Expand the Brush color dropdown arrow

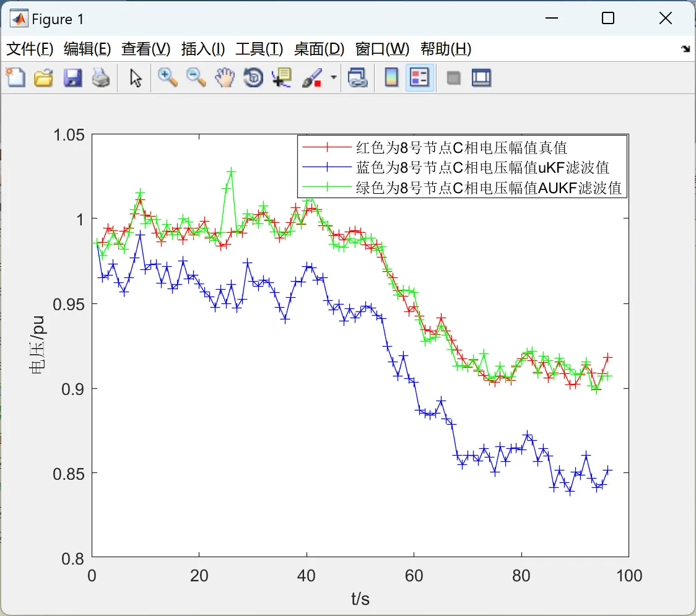click(334, 77)
